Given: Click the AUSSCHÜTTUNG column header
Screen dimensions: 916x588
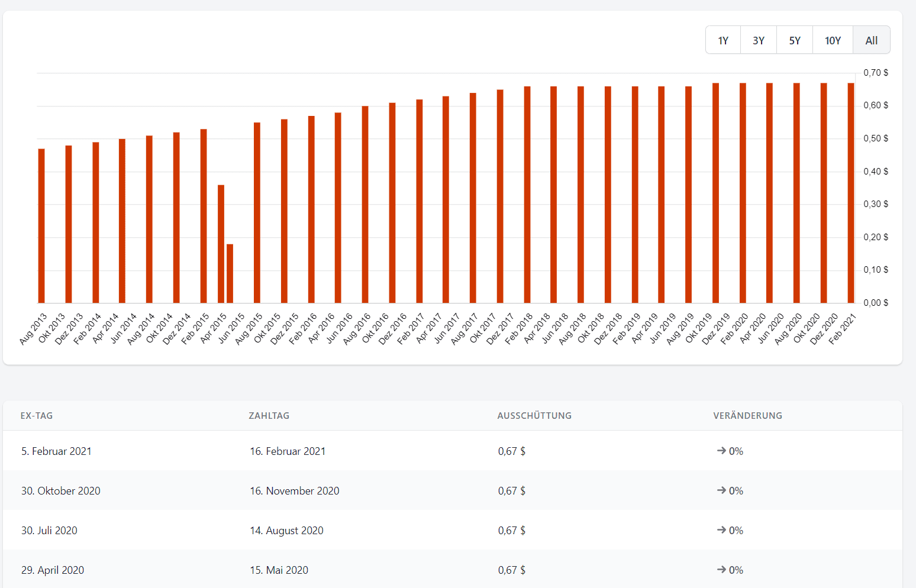Looking at the screenshot, I should 534,416.
